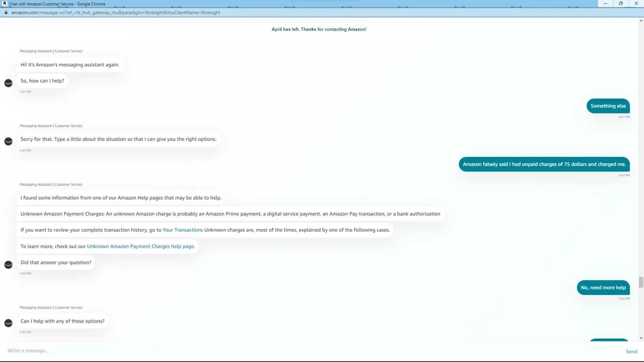Open the 'Your Transactions' link
This screenshot has width=644, height=362.
[183, 230]
